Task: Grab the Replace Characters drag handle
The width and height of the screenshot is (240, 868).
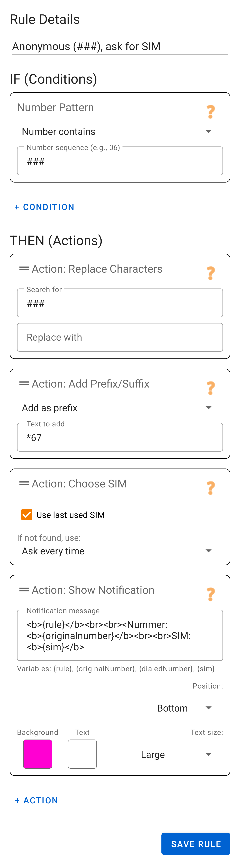Action: tap(24, 269)
